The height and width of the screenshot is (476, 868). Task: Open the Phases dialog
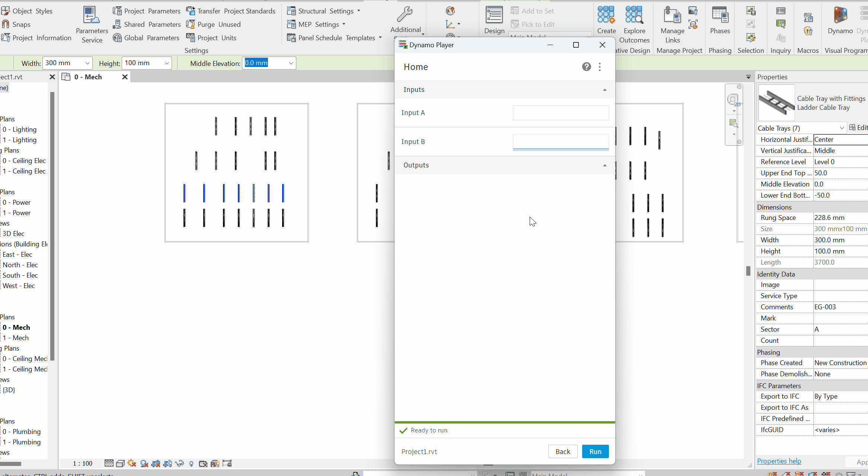point(720,20)
